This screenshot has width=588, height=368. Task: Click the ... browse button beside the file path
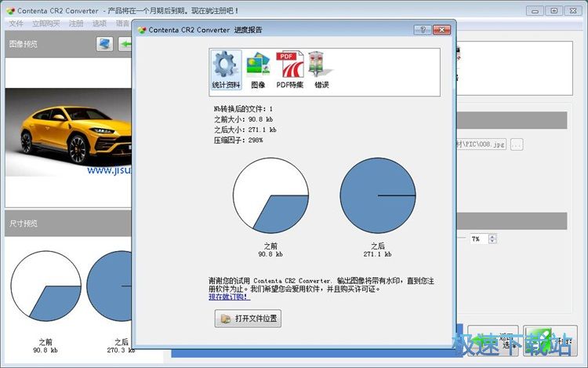click(x=517, y=144)
